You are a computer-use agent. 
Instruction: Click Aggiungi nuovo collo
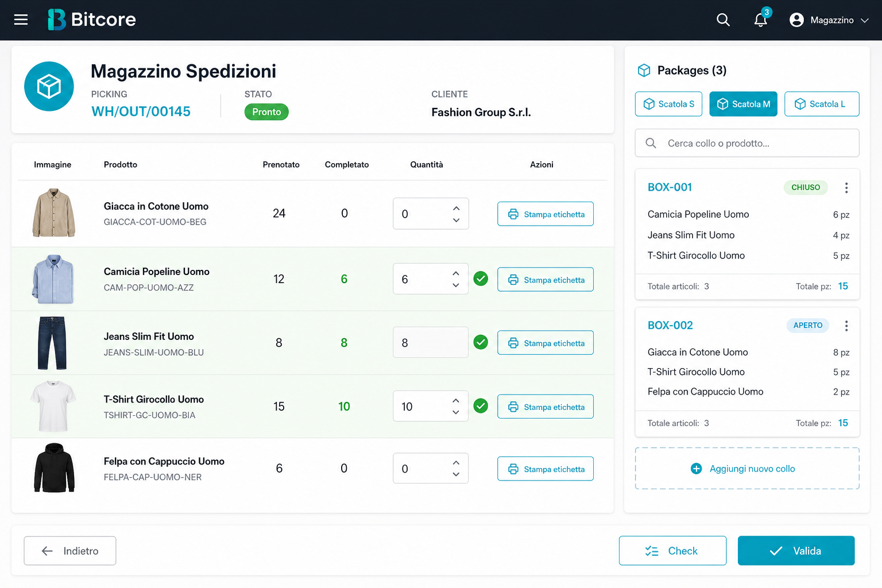(x=747, y=469)
